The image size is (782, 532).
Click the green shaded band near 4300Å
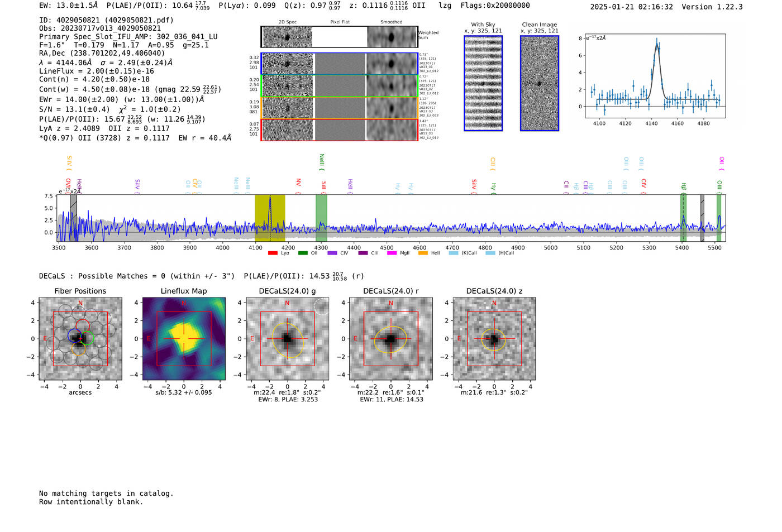[321, 218]
